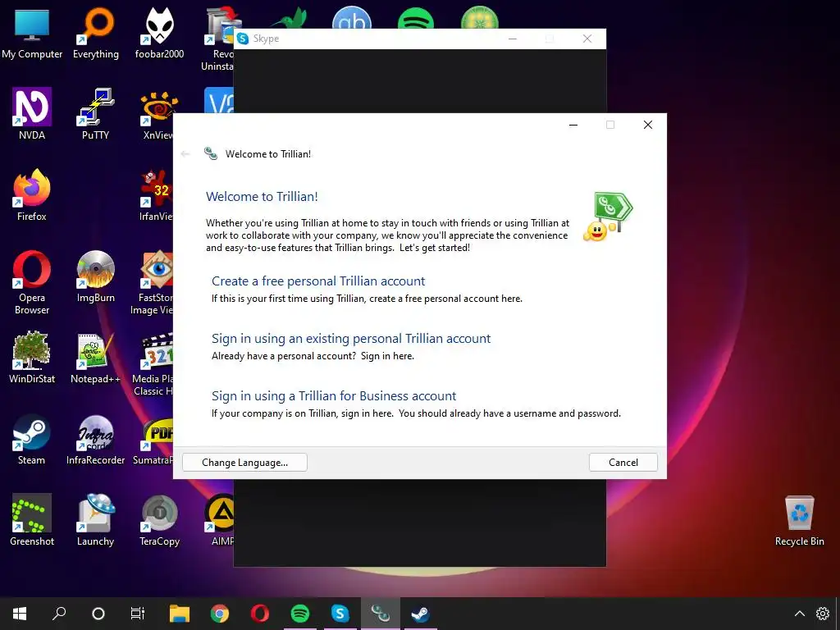Open Opera from the taskbar
Image resolution: width=840 pixels, height=630 pixels.
(x=260, y=614)
